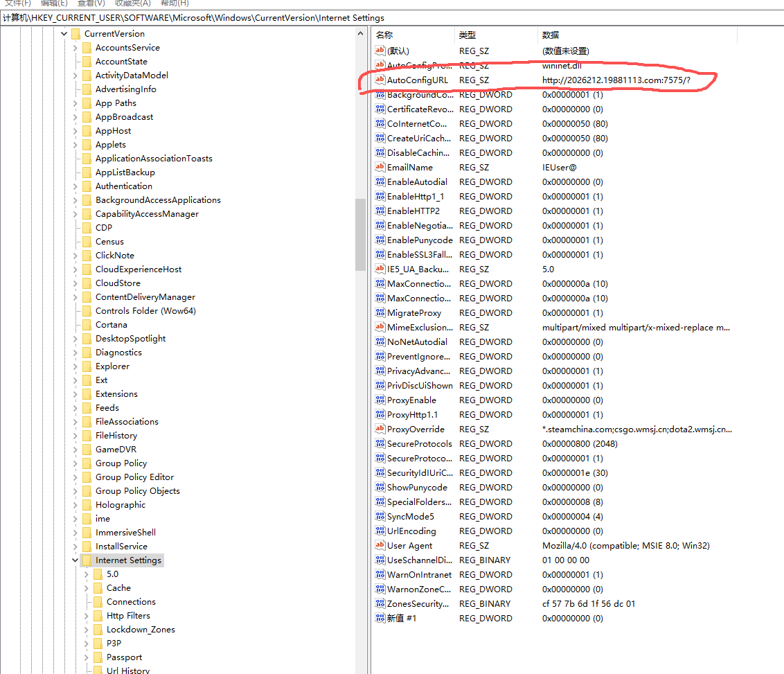The height and width of the screenshot is (674, 784).
Task: Click the DWORD icon beside SyncMode5
Action: click(380, 517)
